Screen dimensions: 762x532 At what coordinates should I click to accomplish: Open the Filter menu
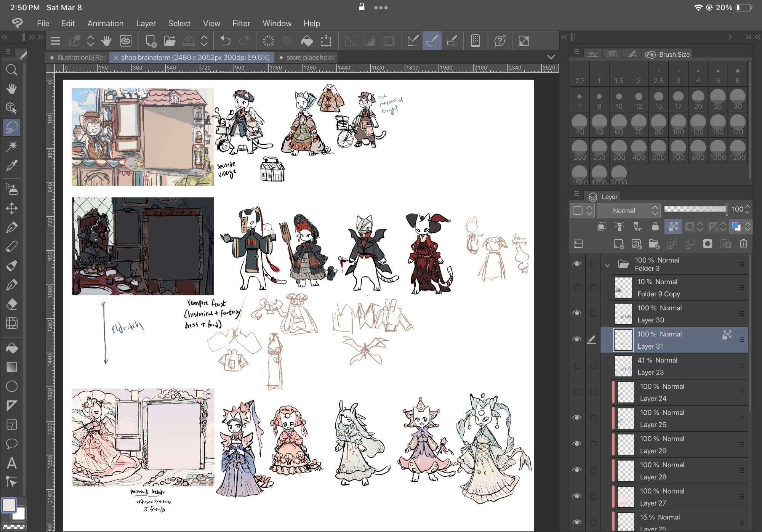pyautogui.click(x=241, y=23)
